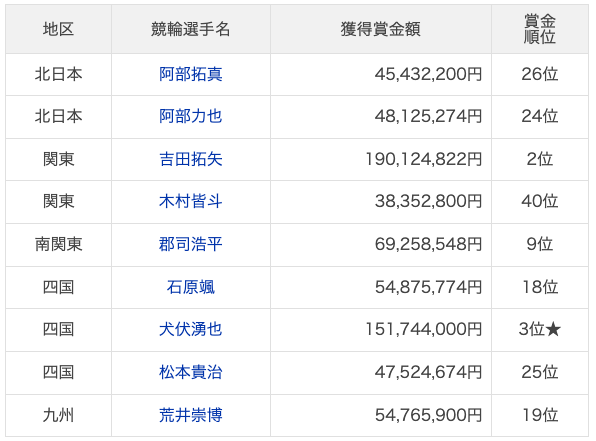Click the 南関東 region cell

58,244
